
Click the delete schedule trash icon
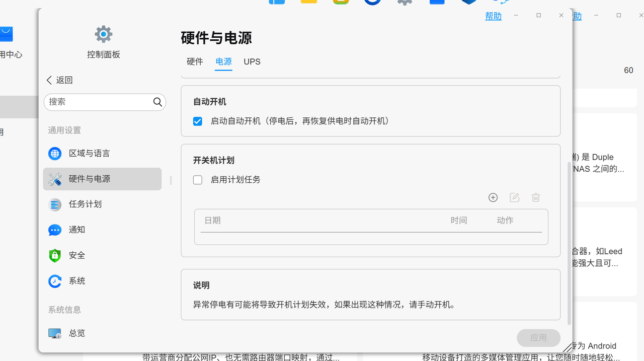point(536,197)
